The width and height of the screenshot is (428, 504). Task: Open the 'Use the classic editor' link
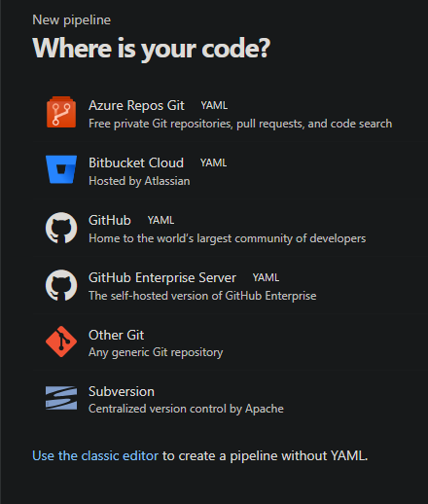pyautogui.click(x=95, y=455)
